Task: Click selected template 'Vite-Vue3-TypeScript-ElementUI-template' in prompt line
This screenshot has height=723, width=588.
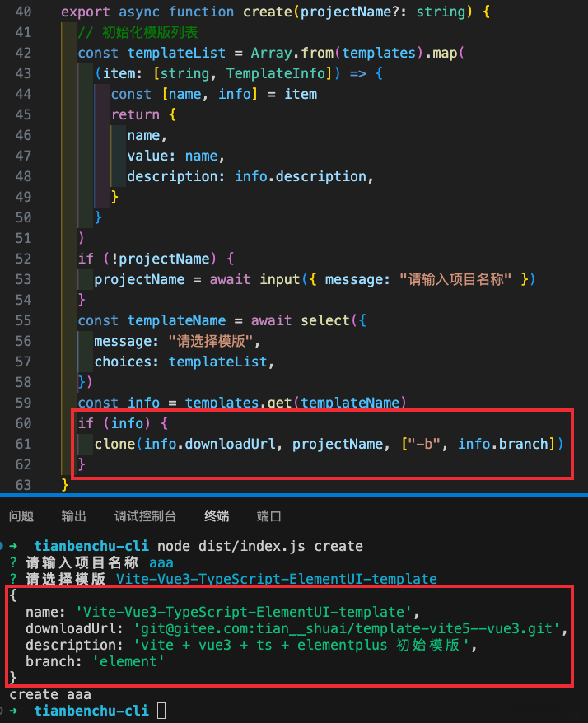Action: pos(276,579)
